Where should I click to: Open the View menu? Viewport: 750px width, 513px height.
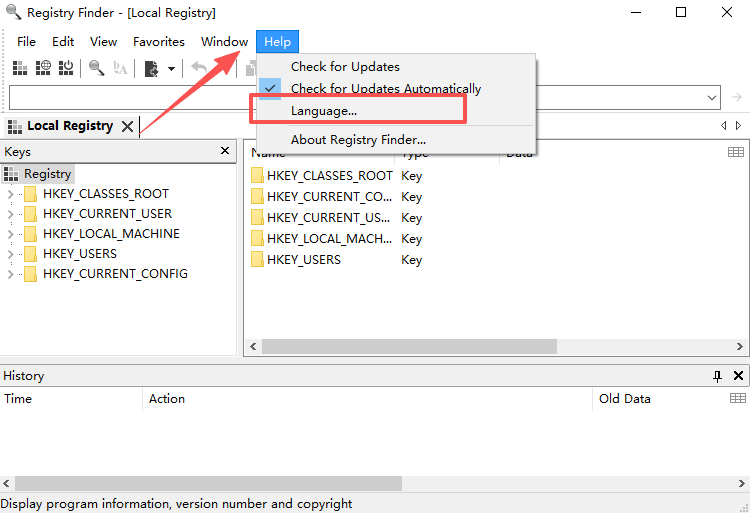point(103,42)
